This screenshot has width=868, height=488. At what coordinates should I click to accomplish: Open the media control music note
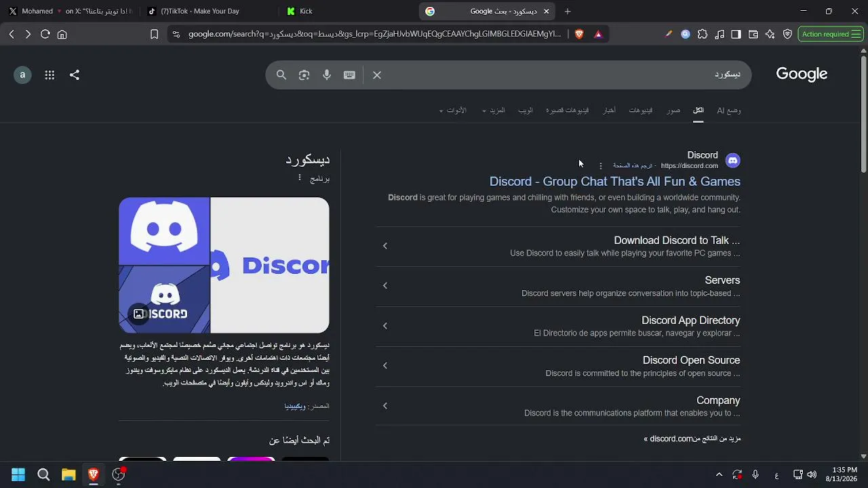719,34
